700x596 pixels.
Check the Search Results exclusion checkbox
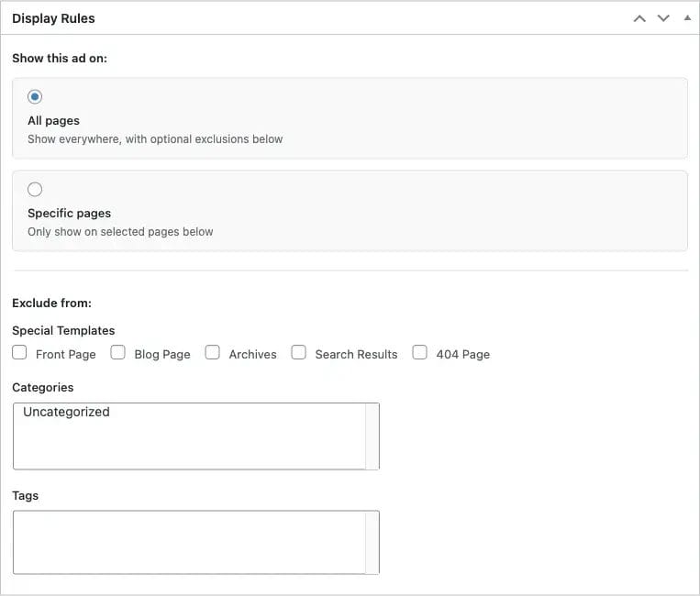click(299, 352)
